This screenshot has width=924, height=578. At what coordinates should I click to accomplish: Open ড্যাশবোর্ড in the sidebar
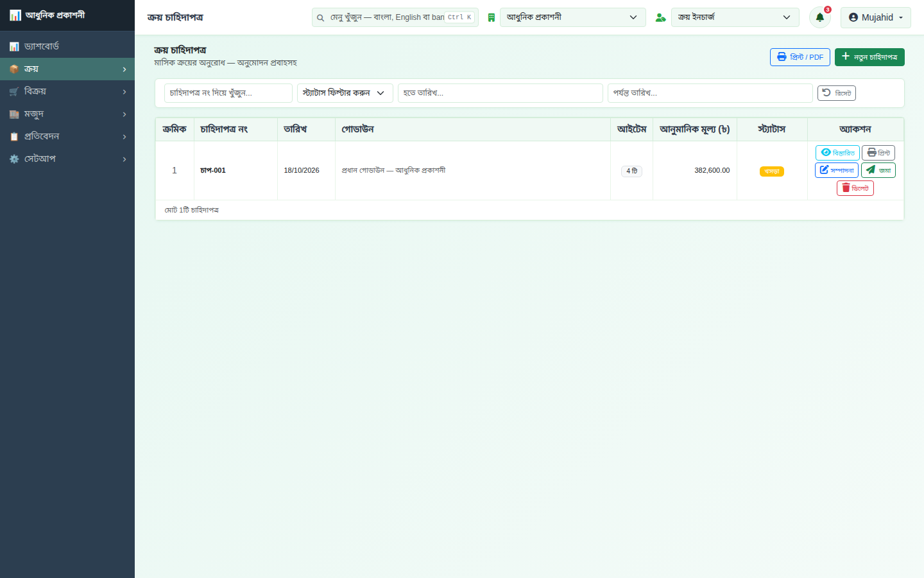(x=67, y=46)
